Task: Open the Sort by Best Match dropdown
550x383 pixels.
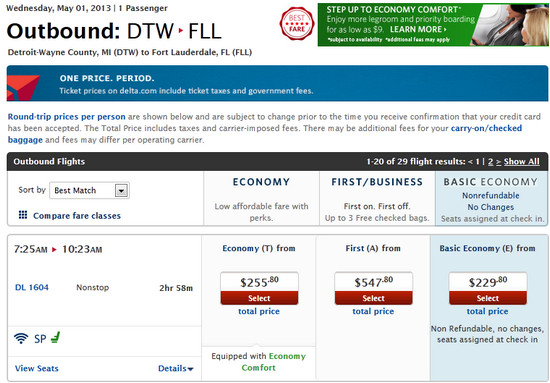Action: coord(89,190)
